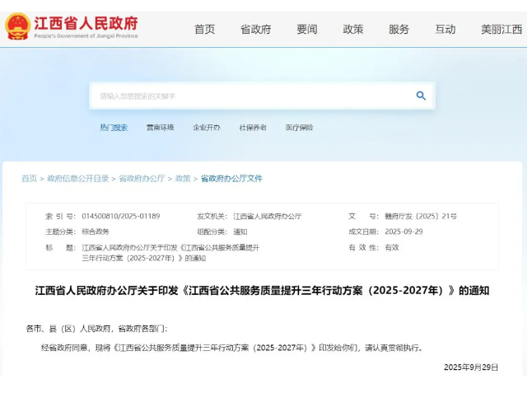This screenshot has height=393, width=532.
Task: Go to the 省政府 navigation tab
Action: tap(255, 30)
